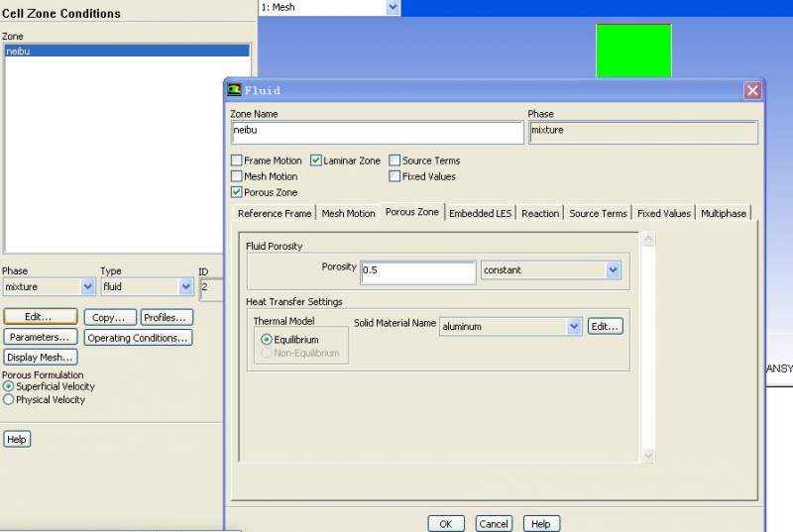Select the Porous Zone tab

pos(411,212)
